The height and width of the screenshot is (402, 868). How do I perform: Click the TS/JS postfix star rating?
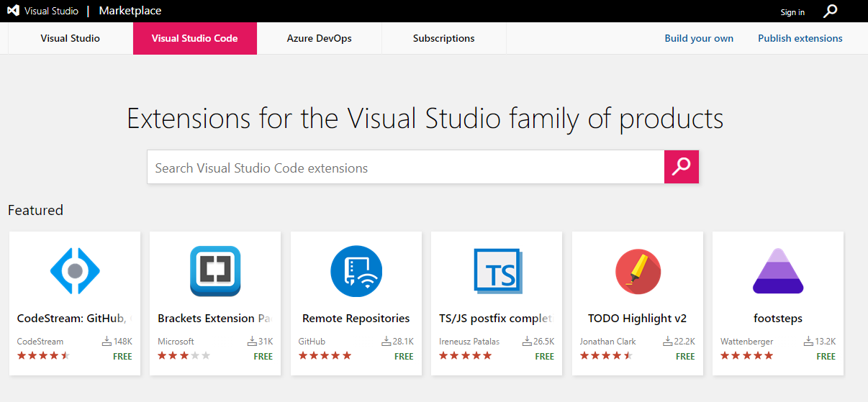coord(466,355)
